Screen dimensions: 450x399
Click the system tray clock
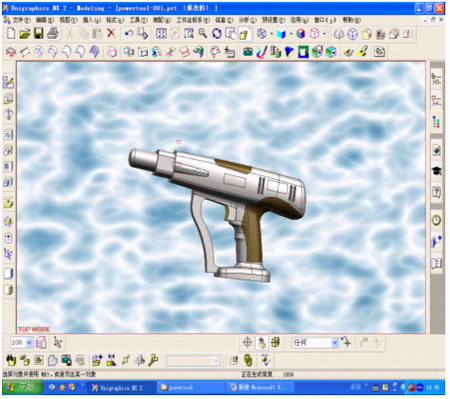click(433, 387)
